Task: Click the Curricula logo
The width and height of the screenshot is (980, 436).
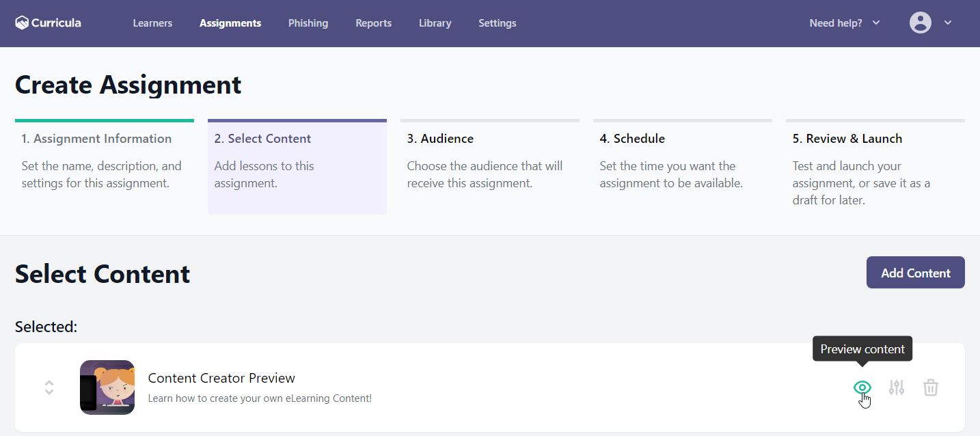Action: tap(48, 23)
